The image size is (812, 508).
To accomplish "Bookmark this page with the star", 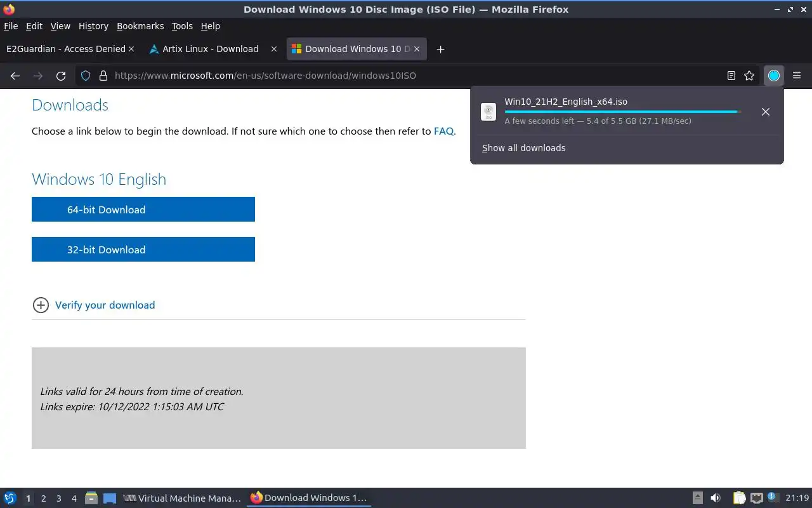I will (x=749, y=76).
